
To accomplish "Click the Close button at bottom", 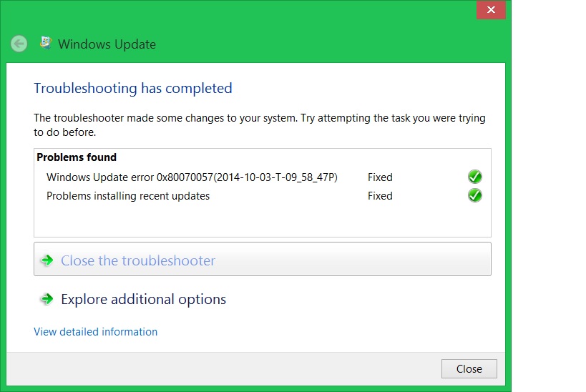I will [x=469, y=369].
